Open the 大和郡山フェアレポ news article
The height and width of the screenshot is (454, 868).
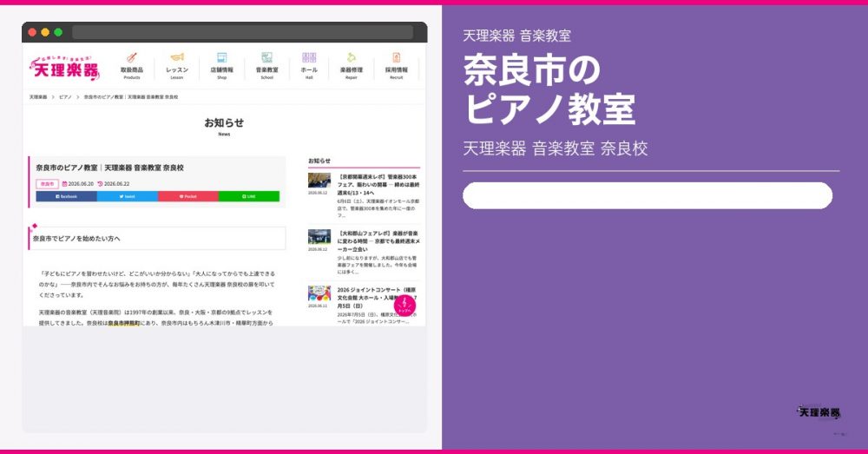(x=378, y=241)
